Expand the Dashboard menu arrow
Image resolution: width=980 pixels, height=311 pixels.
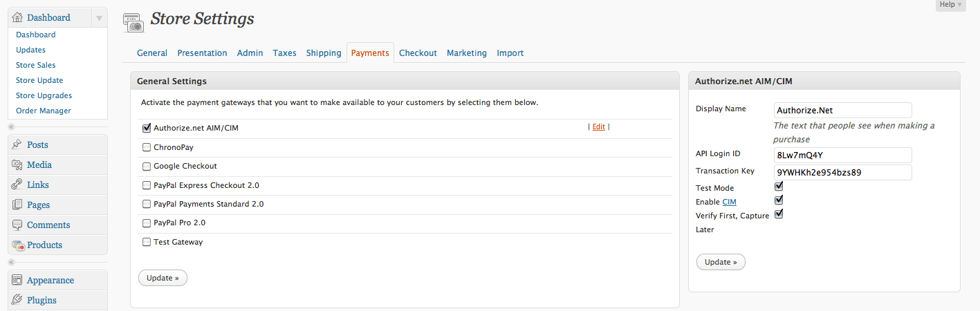(x=99, y=18)
